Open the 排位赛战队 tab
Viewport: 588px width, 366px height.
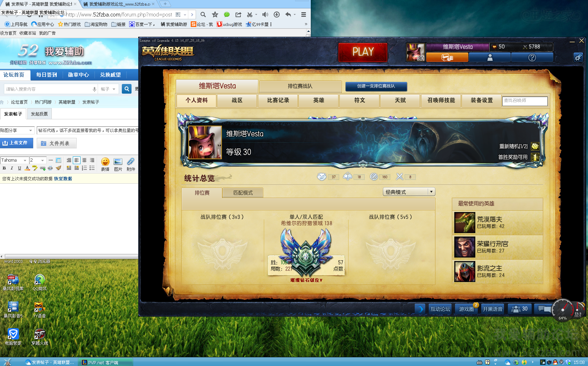[x=300, y=86]
